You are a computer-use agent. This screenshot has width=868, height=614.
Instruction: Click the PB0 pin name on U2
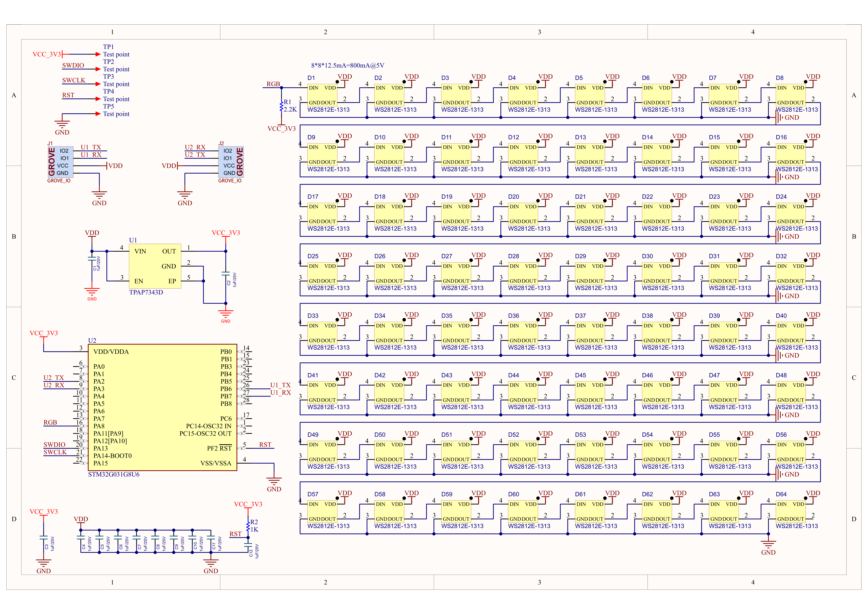pos(226,352)
